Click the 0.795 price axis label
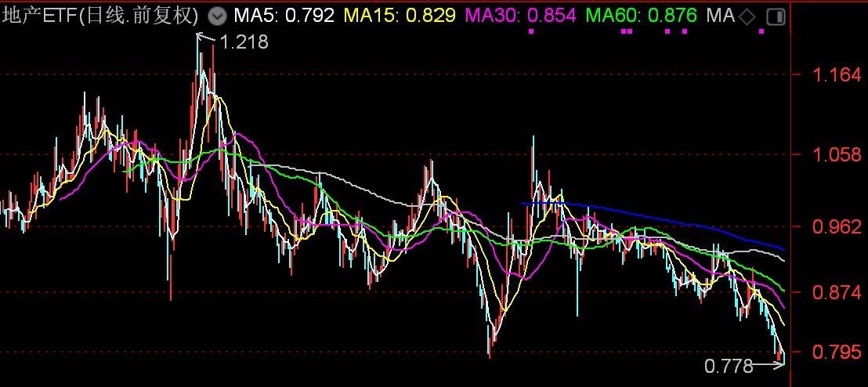This screenshot has width=868, height=387. point(837,351)
